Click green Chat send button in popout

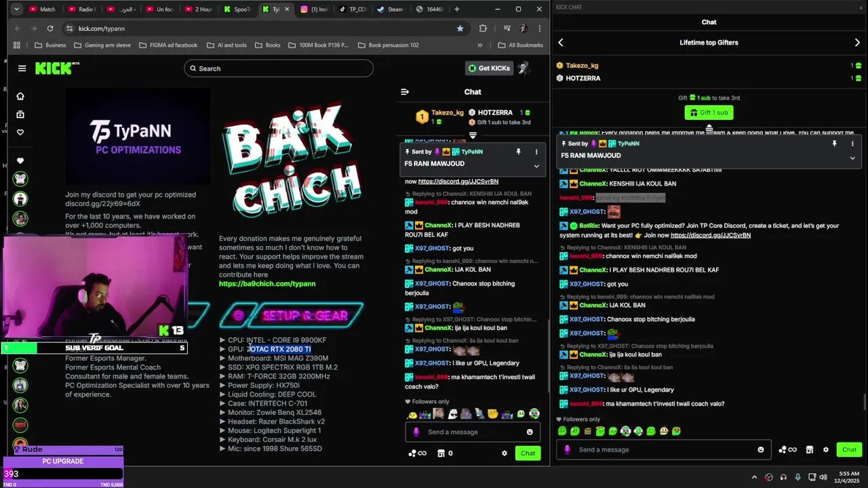tap(849, 449)
